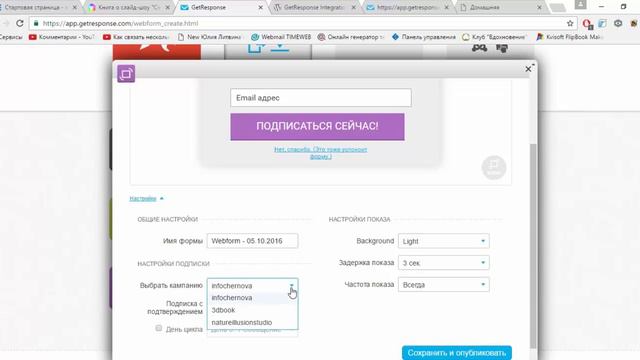Click the round grey badge on form preview
Viewport: 640px width, 360px height.
pyautogui.click(x=493, y=167)
